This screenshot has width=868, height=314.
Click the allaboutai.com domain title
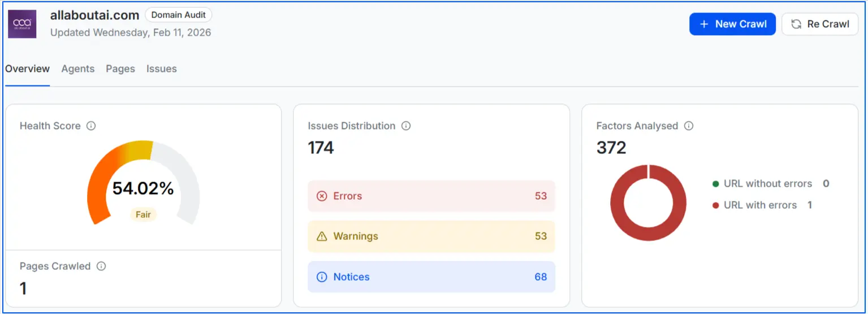pyautogui.click(x=94, y=15)
